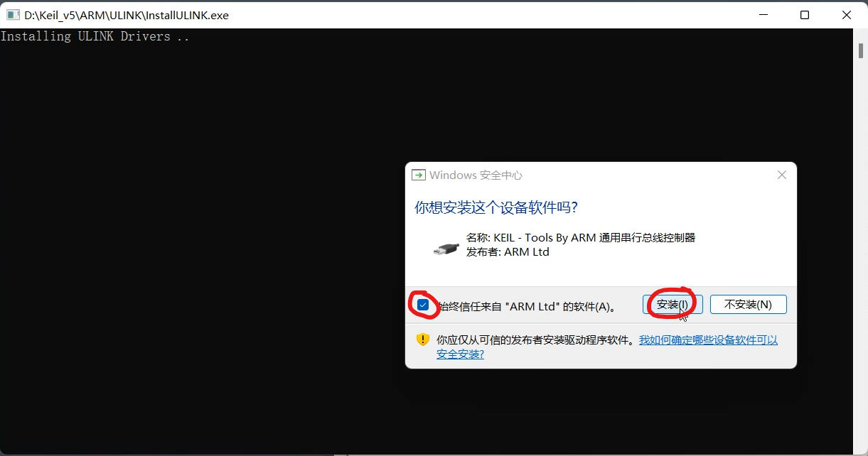868x456 pixels.
Task: Click the yellow warning shield icon
Action: pos(423,340)
